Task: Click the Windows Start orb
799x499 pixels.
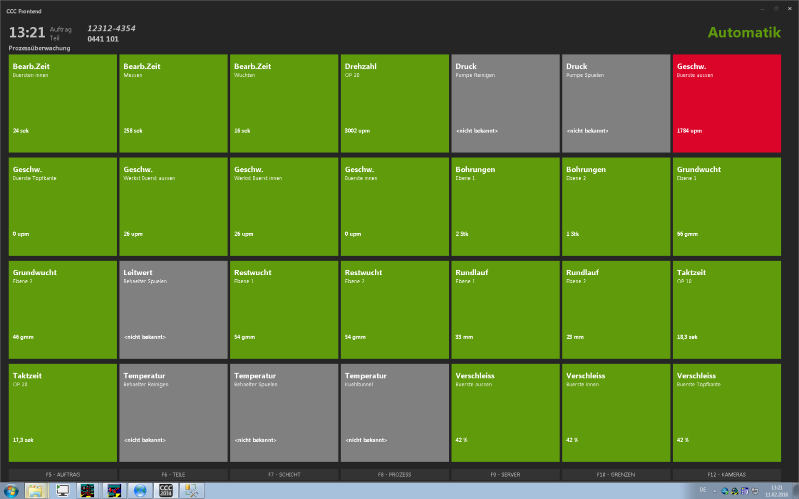Action: [x=11, y=490]
